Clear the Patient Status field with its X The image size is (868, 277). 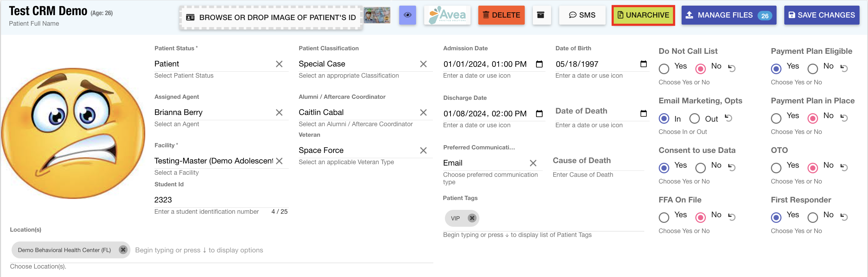click(x=280, y=64)
